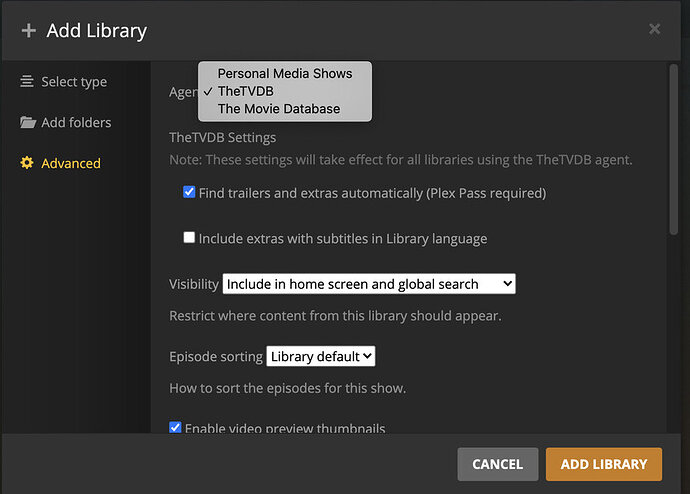The image size is (690, 494).
Task: Pick TheTVDB in the agent list
Action: click(x=246, y=91)
